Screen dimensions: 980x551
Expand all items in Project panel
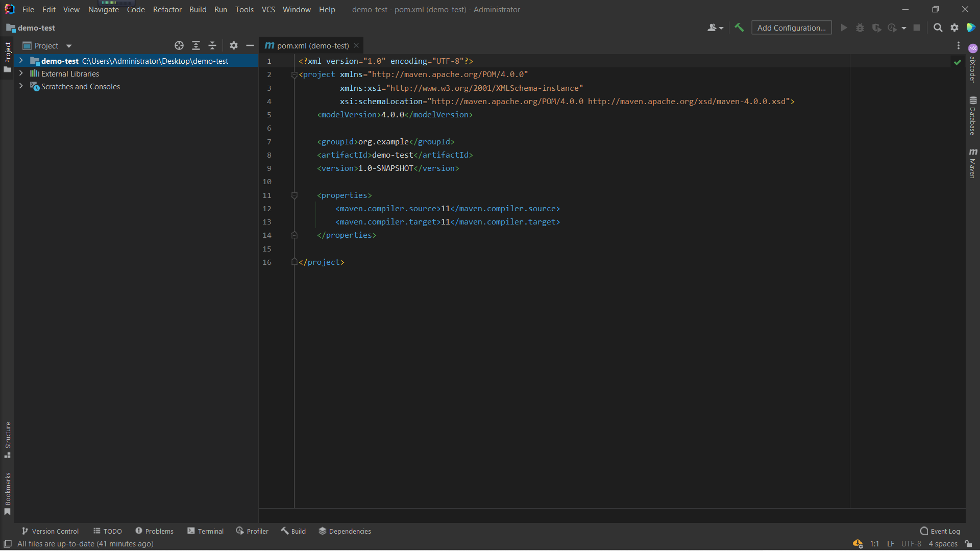pyautogui.click(x=196, y=45)
